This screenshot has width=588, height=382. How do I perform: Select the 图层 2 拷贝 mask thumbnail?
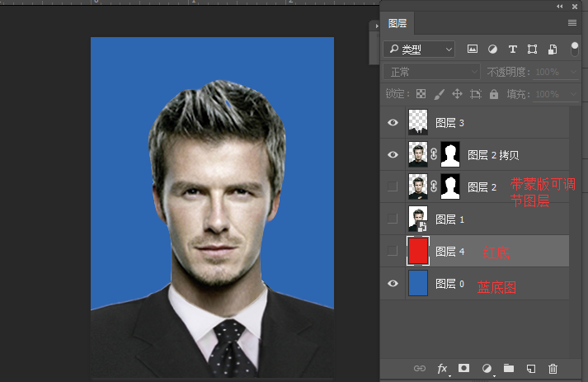[x=450, y=154]
